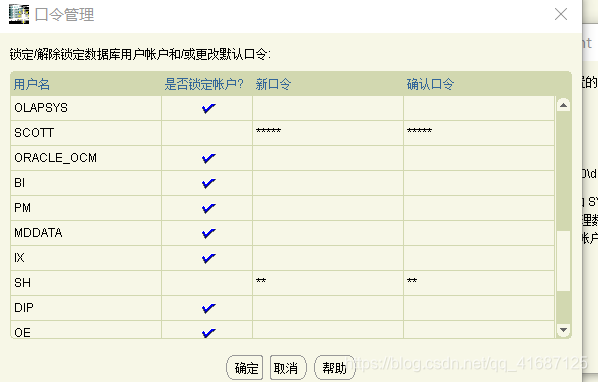Toggle DIP account lock checkmark
This screenshot has width=598, height=382.
point(209,308)
